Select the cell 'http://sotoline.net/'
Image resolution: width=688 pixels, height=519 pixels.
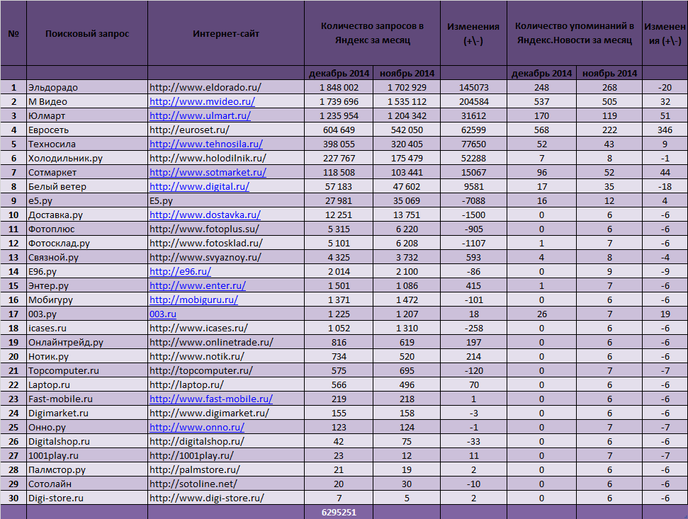[226, 484]
